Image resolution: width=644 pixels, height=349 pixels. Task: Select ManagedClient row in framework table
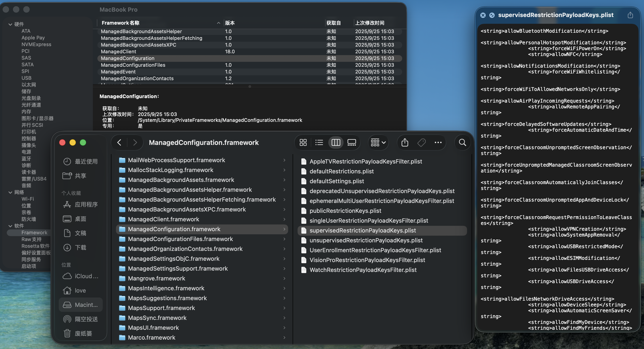[118, 52]
